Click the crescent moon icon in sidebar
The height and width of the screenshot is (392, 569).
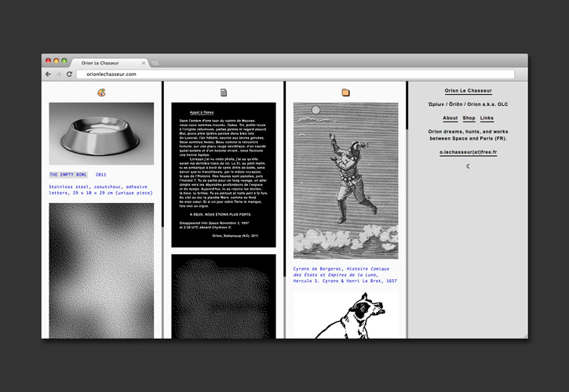(468, 166)
